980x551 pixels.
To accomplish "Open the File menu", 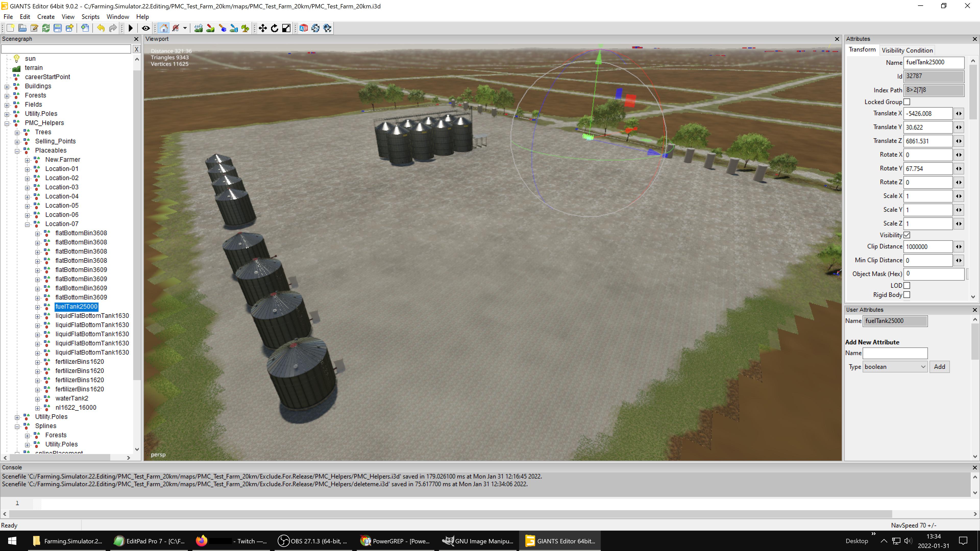I will click(8, 17).
